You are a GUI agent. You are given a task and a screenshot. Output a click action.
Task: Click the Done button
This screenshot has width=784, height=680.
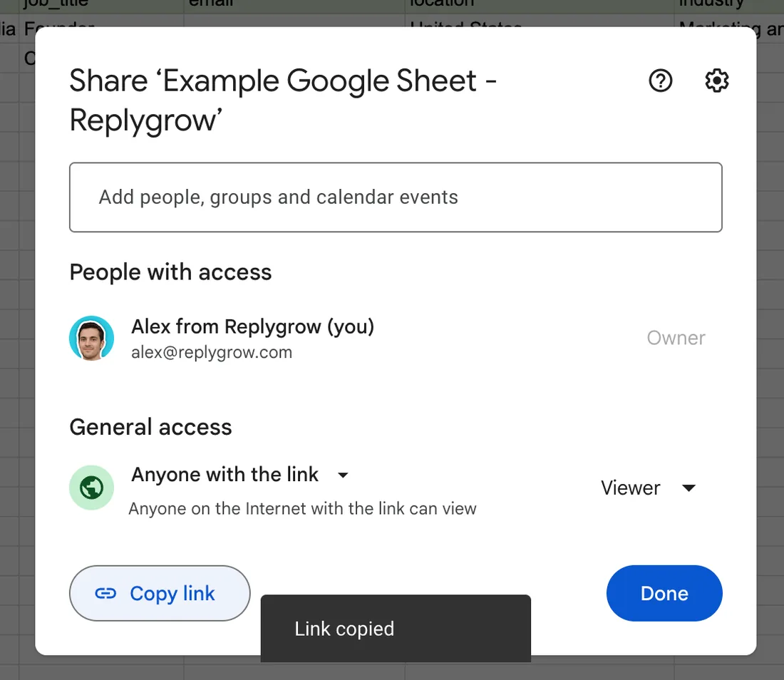[x=664, y=594]
